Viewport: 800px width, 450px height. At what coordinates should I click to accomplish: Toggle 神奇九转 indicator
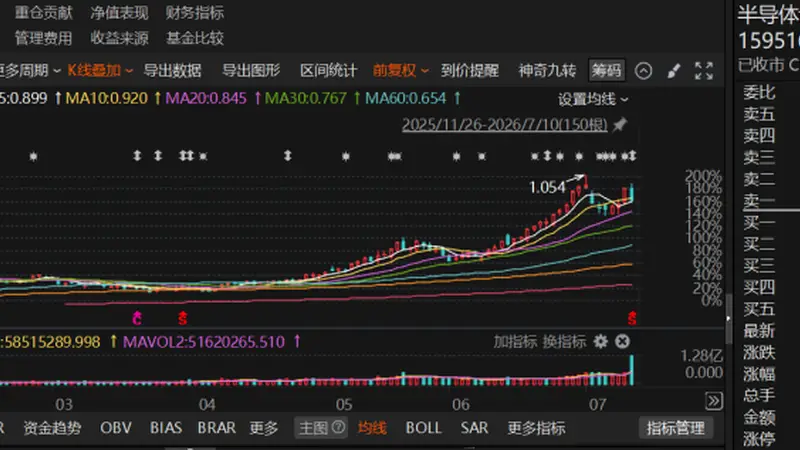tap(547, 70)
